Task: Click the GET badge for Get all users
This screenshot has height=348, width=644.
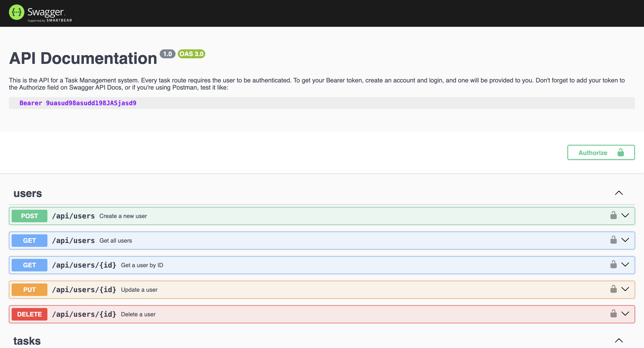Action: pyautogui.click(x=30, y=240)
